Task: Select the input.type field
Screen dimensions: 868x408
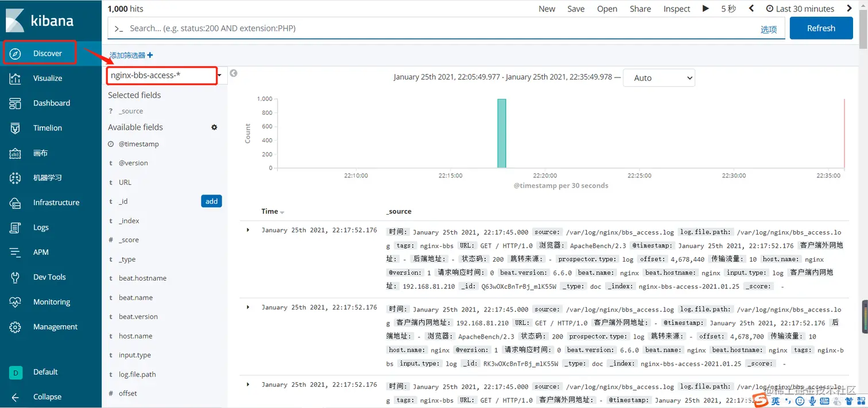Action: pos(135,355)
